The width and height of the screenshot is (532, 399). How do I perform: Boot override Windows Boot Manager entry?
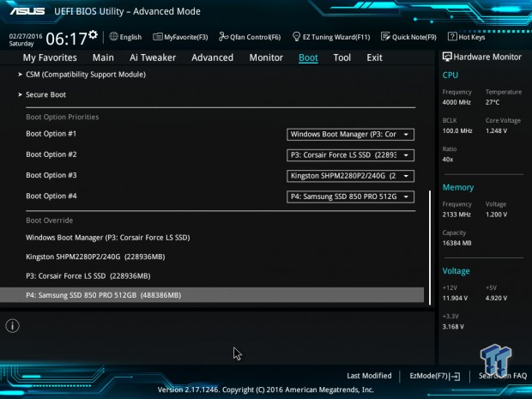[108, 238]
